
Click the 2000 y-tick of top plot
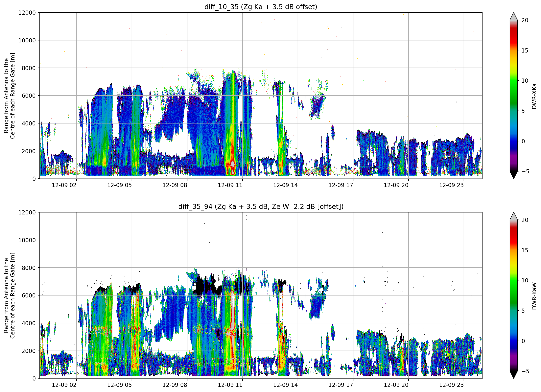(x=29, y=151)
